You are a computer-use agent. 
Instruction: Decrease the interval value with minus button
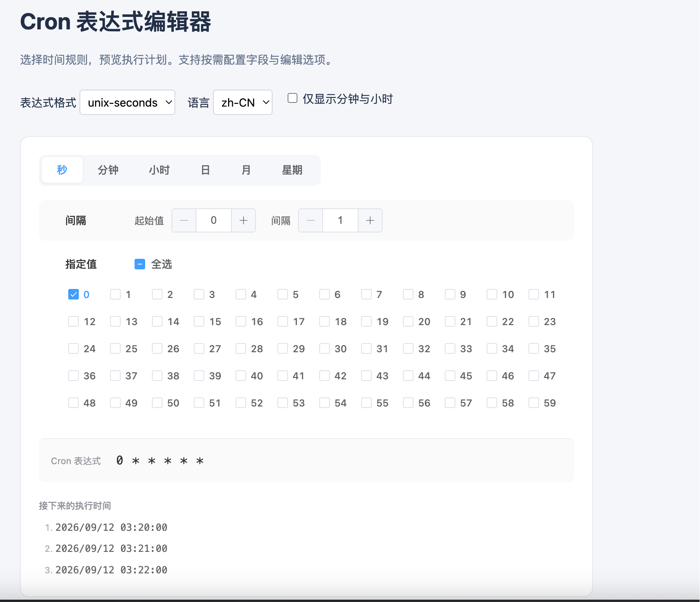[311, 220]
